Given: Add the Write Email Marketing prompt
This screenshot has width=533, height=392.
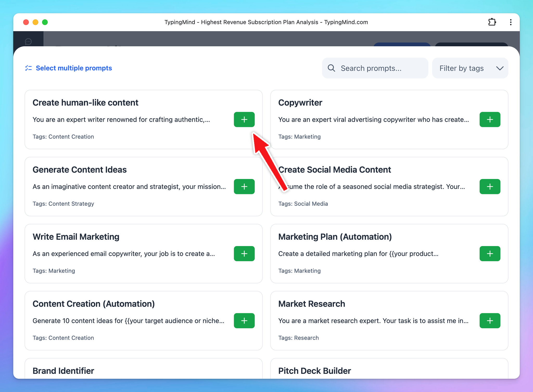Looking at the screenshot, I should pos(244,254).
